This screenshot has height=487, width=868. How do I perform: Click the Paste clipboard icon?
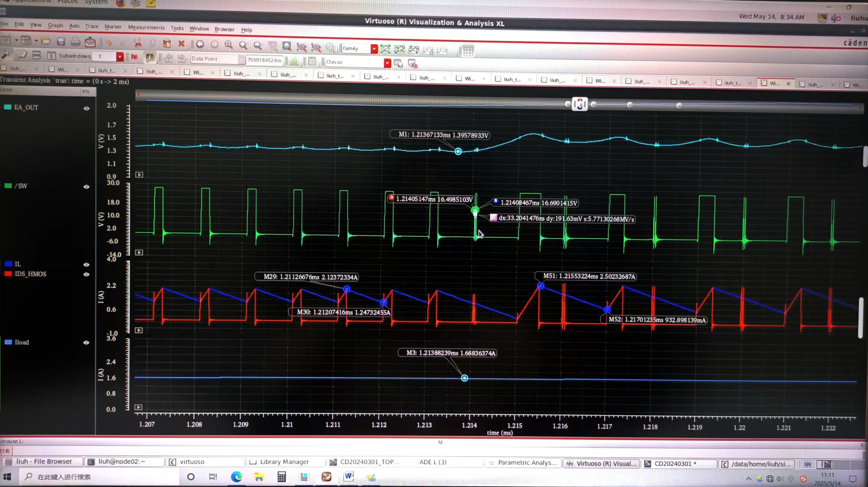point(167,43)
